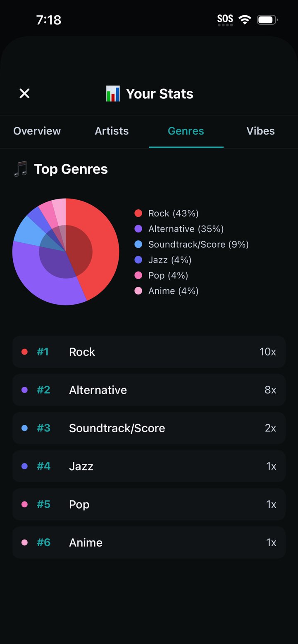
Task: Click the Anime row at the bottom
Action: click(x=149, y=542)
